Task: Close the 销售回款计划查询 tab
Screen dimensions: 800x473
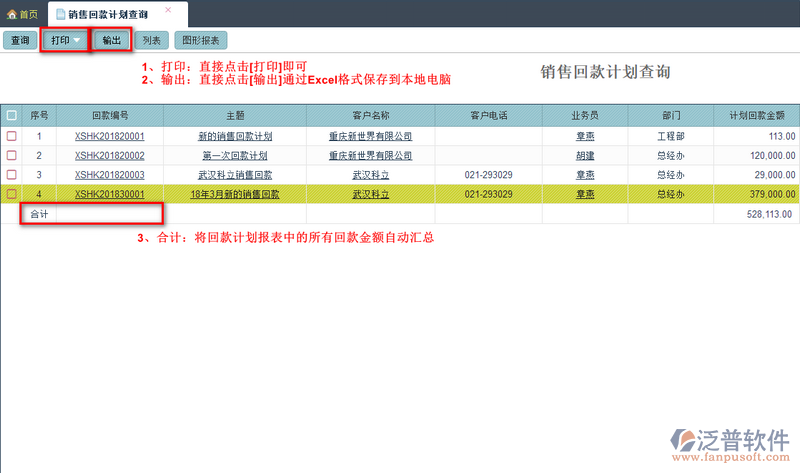Action: click(168, 10)
